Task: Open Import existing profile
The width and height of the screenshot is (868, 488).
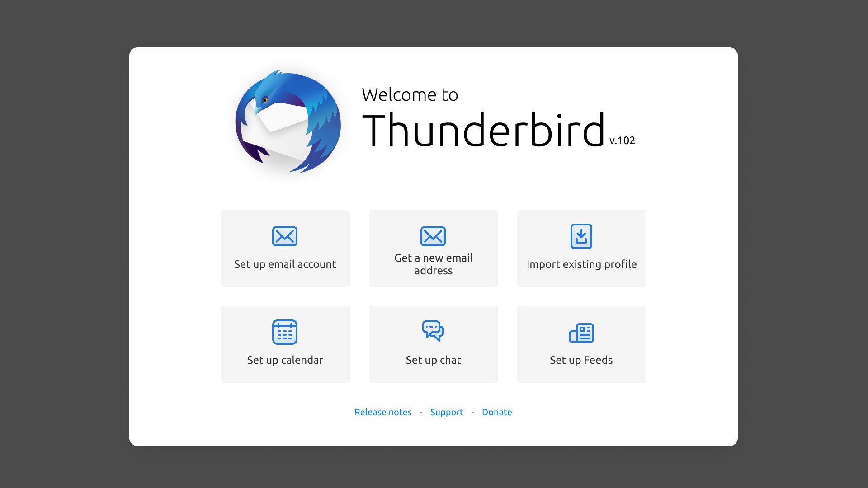Action: tap(581, 248)
